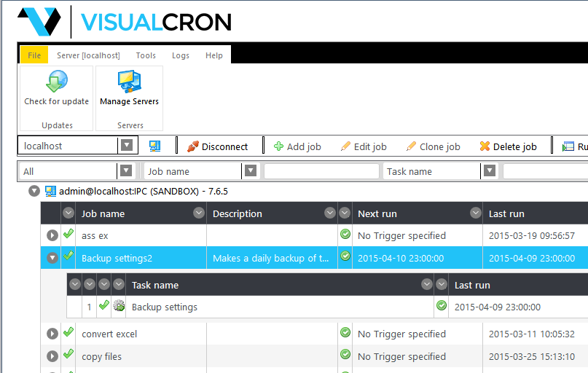Toggle green checkmark for convert excel job
Image resolution: width=588 pixels, height=373 pixels.
(68, 333)
